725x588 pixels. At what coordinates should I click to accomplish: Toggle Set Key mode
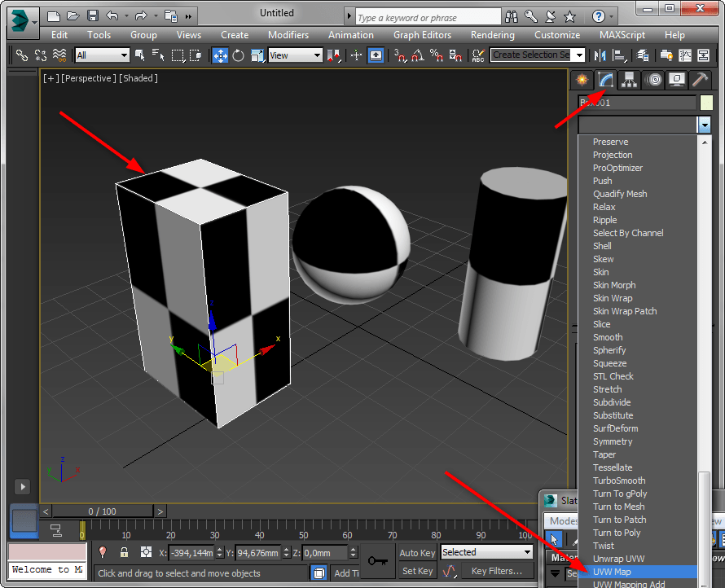417,571
